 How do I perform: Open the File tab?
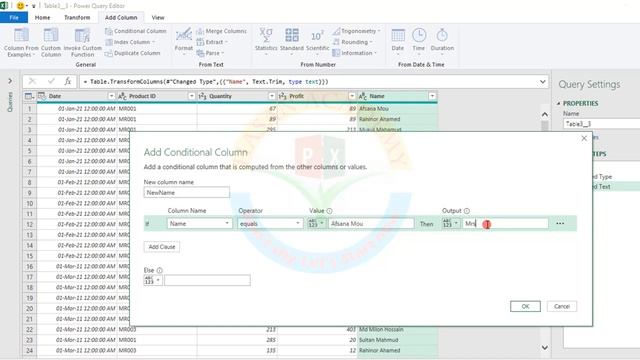[14, 18]
